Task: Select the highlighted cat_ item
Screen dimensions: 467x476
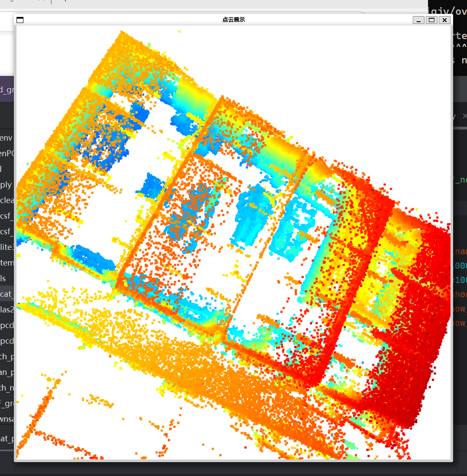Action: pyautogui.click(x=6, y=294)
